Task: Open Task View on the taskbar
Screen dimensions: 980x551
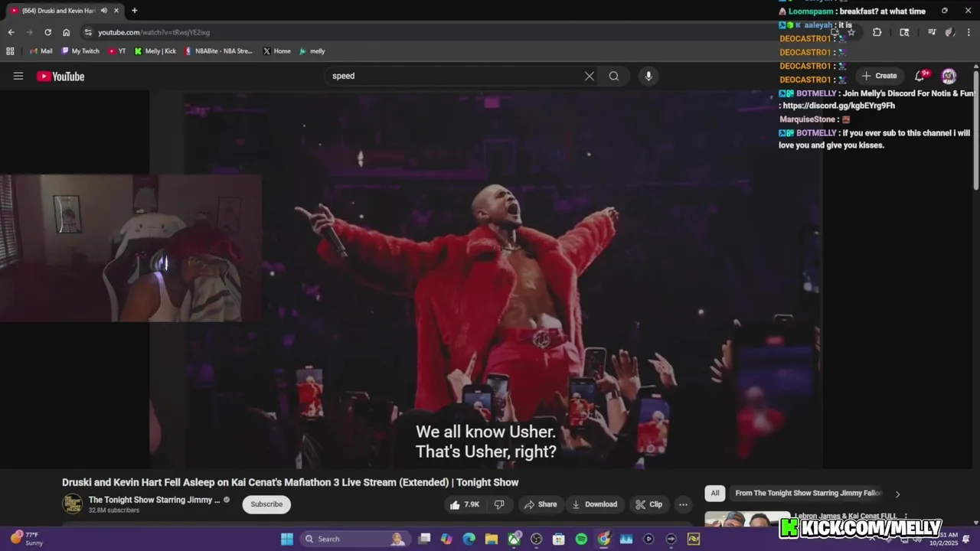Action: (x=424, y=539)
